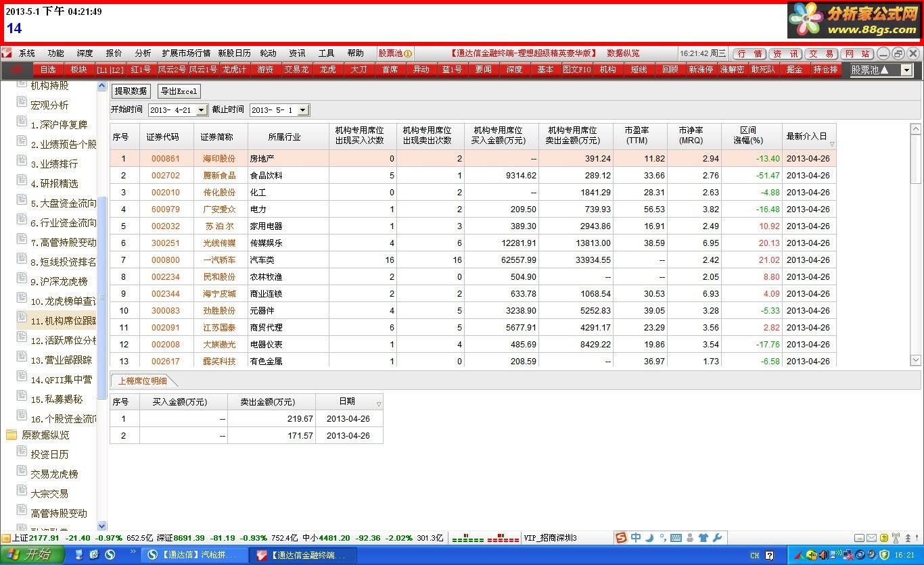The image size is (924, 565).
Task: Click the table vertical scrollbar down arrow
Action: pos(916,361)
